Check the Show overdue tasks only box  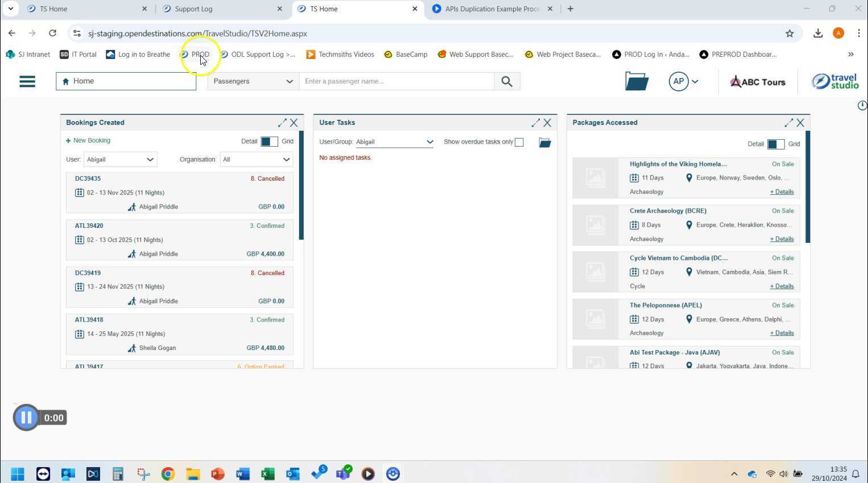pyautogui.click(x=519, y=142)
